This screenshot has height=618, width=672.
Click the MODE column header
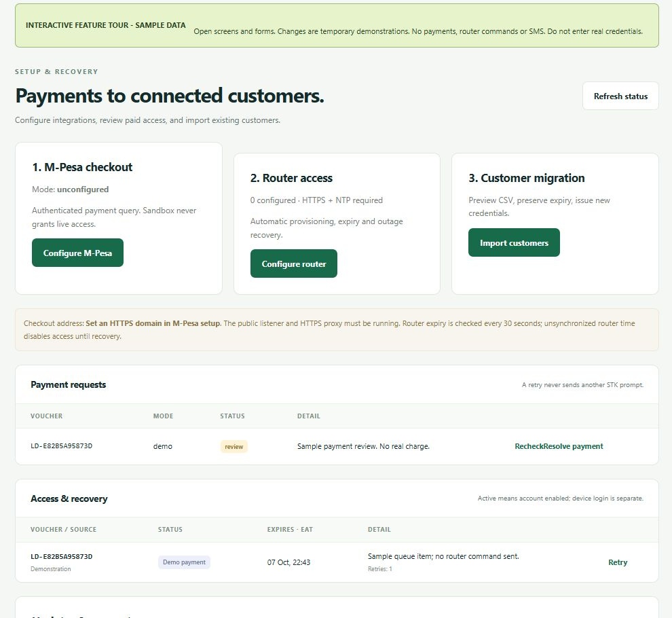click(x=164, y=416)
